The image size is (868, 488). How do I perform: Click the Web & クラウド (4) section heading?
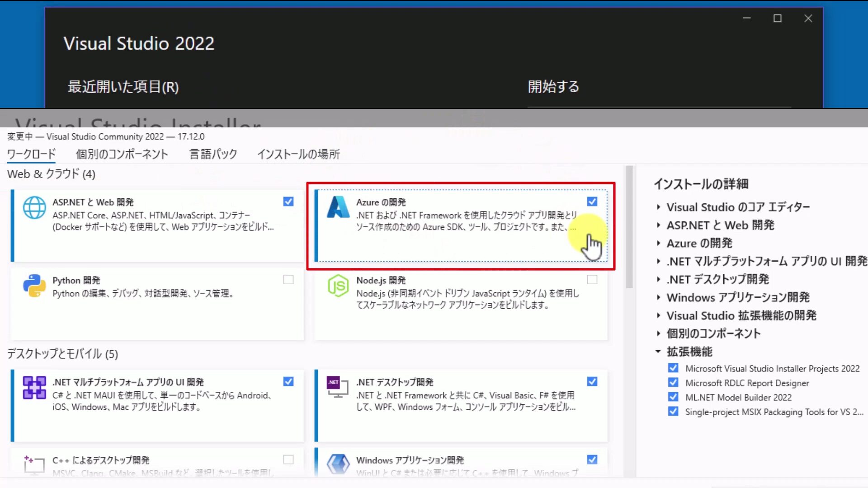point(51,174)
